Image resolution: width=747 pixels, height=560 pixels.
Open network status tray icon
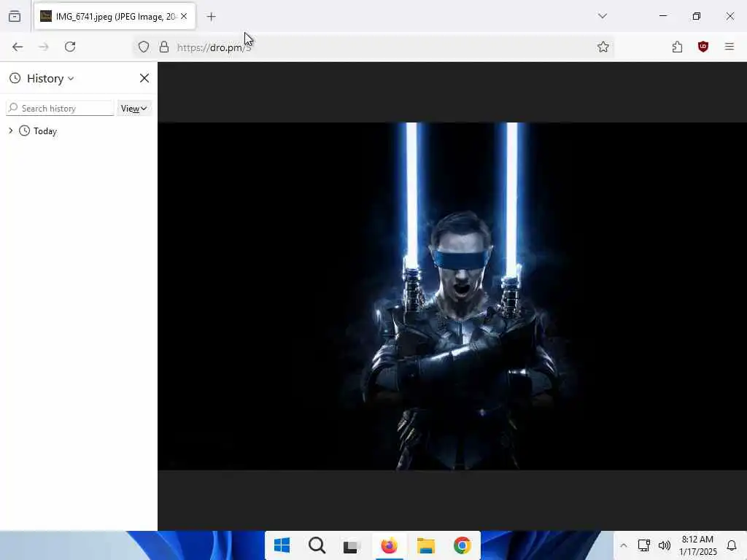coord(643,545)
